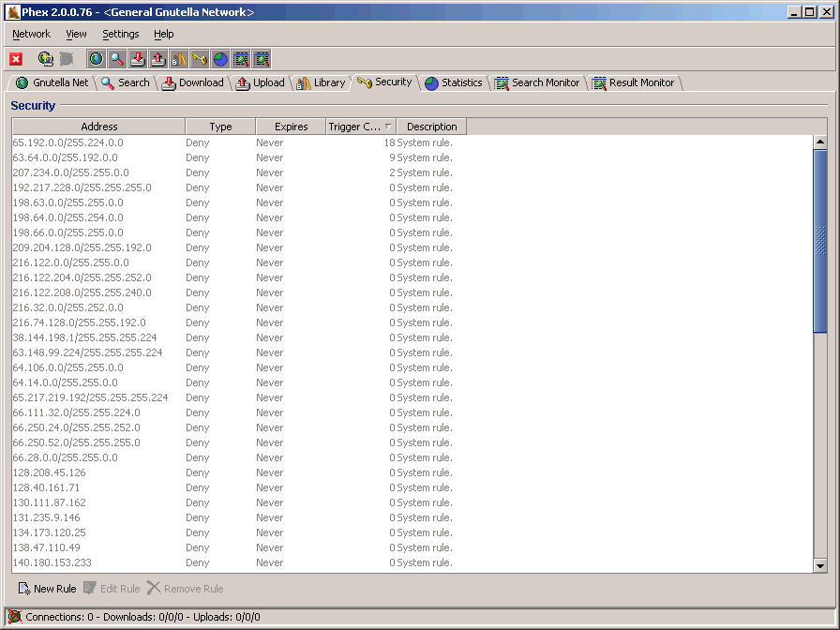Click the vertical scrollbar thumb of rules list

(x=819, y=241)
